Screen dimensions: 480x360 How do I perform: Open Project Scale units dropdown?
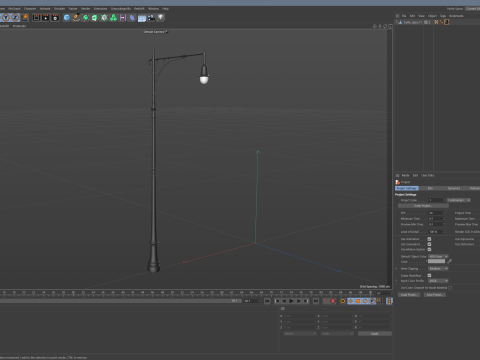pos(459,200)
